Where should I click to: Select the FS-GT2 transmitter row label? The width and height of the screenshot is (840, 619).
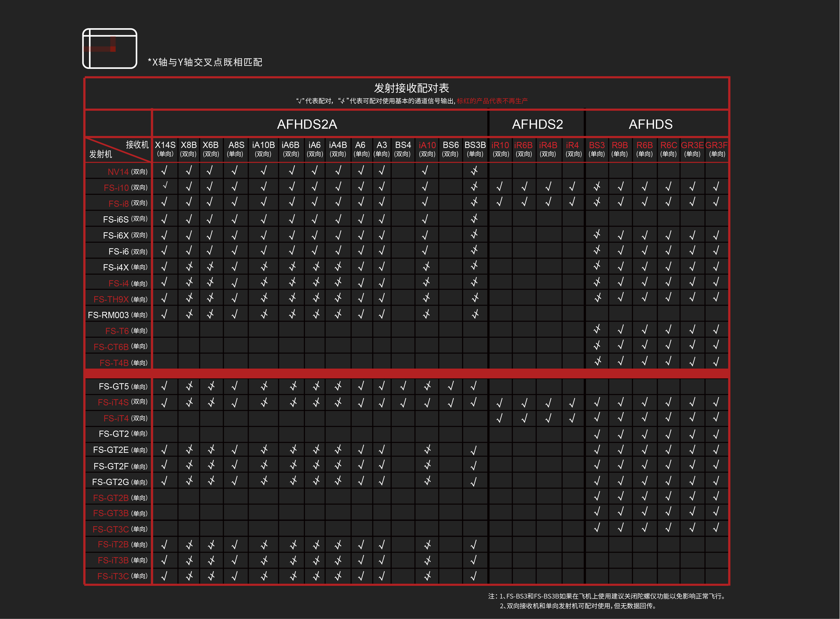[123, 434]
